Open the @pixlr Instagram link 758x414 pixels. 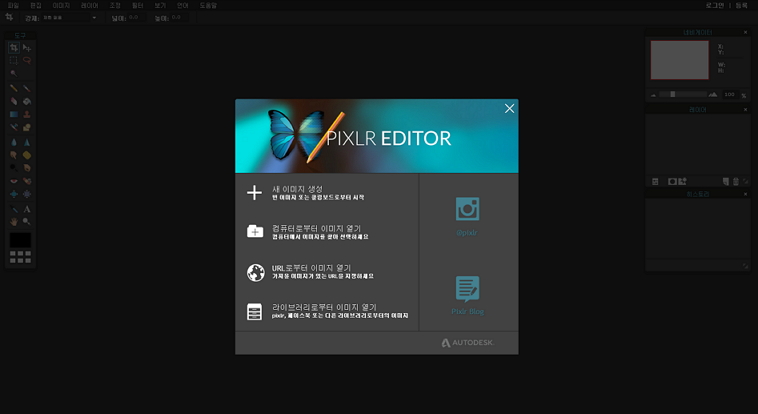pyautogui.click(x=467, y=216)
